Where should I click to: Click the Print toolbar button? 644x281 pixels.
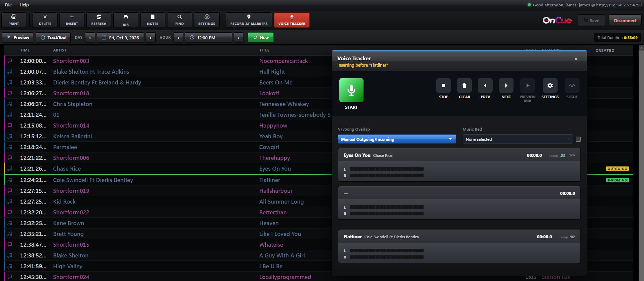(x=14, y=20)
